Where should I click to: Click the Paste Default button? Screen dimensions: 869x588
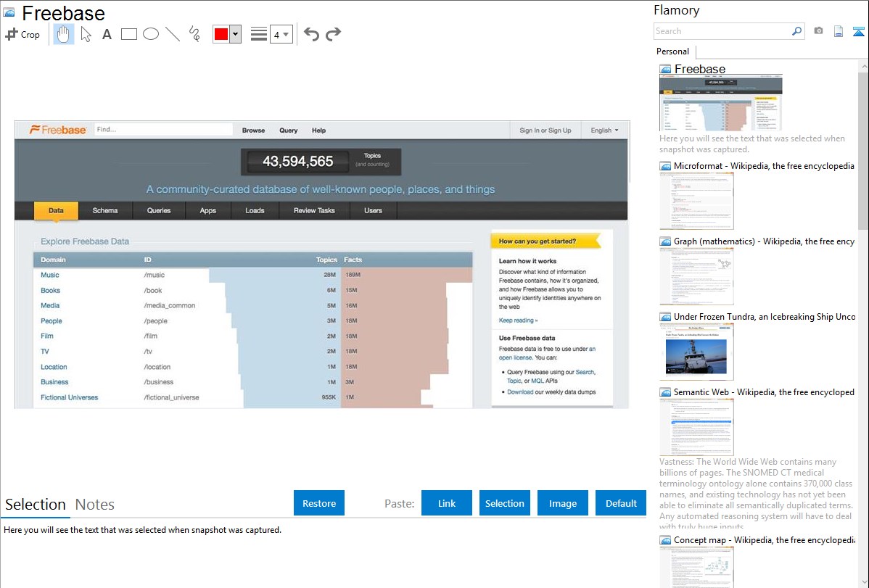pyautogui.click(x=621, y=503)
